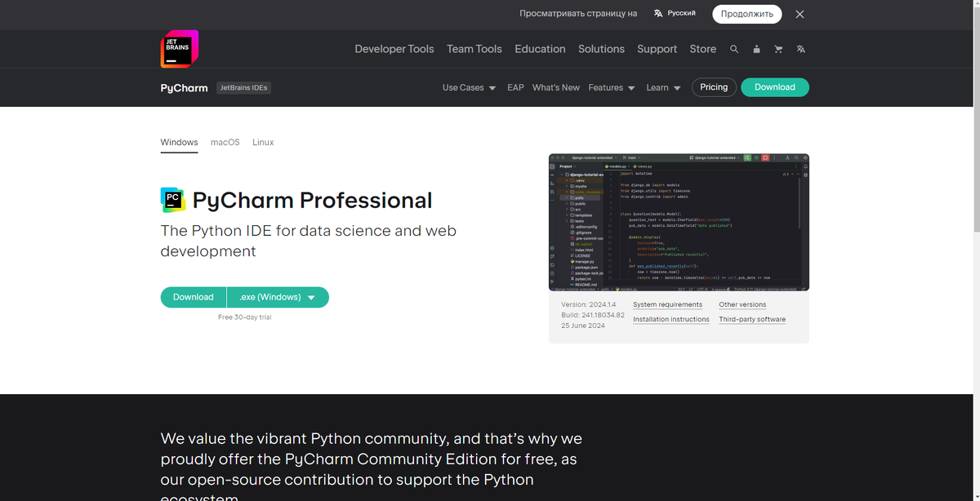
Task: Open the .exe (Windows) installer dropdown
Action: 278,297
